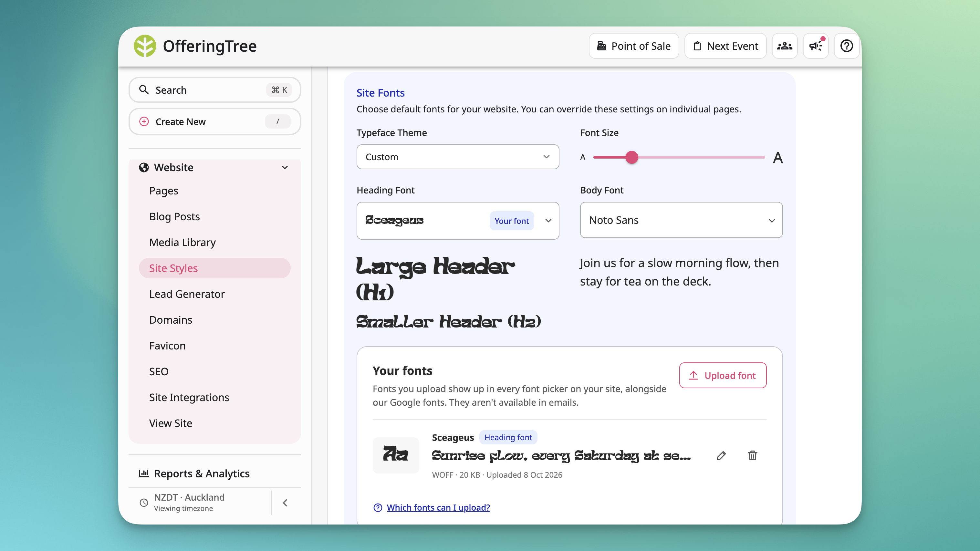Viewport: 980px width, 551px height.
Task: Click the large A font size icon
Action: (777, 158)
